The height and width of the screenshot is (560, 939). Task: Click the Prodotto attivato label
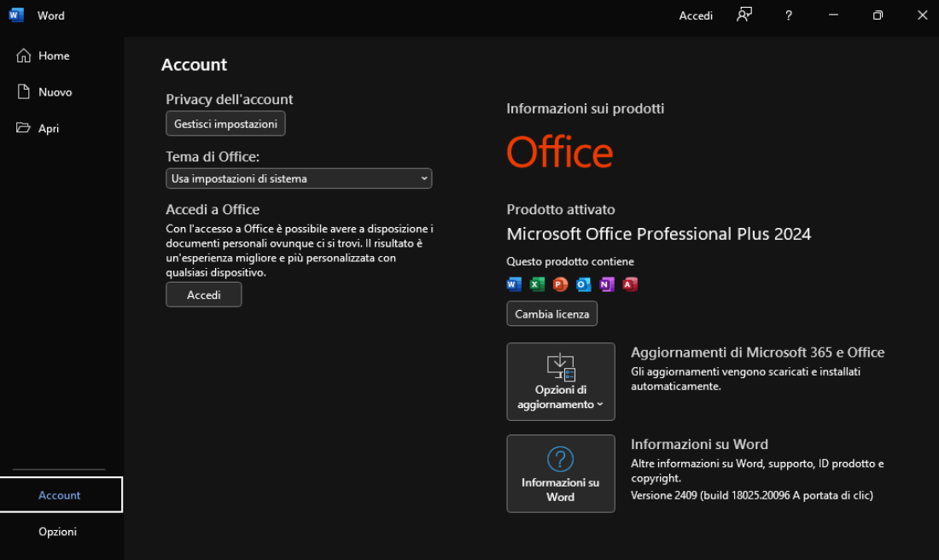561,210
